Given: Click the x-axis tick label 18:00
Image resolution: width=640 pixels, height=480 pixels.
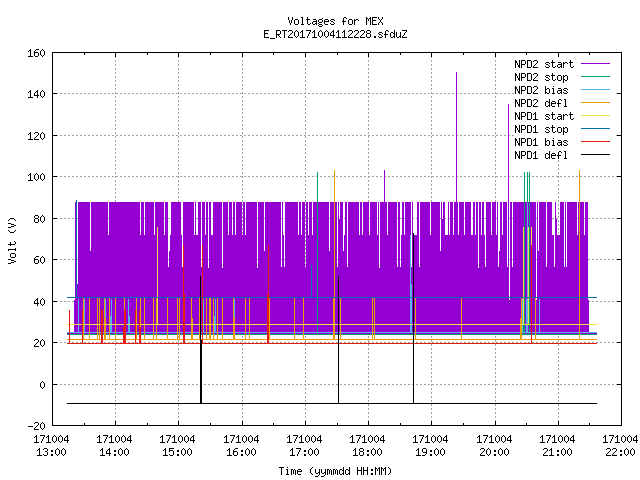Looking at the screenshot, I should pyautogui.click(x=367, y=453).
